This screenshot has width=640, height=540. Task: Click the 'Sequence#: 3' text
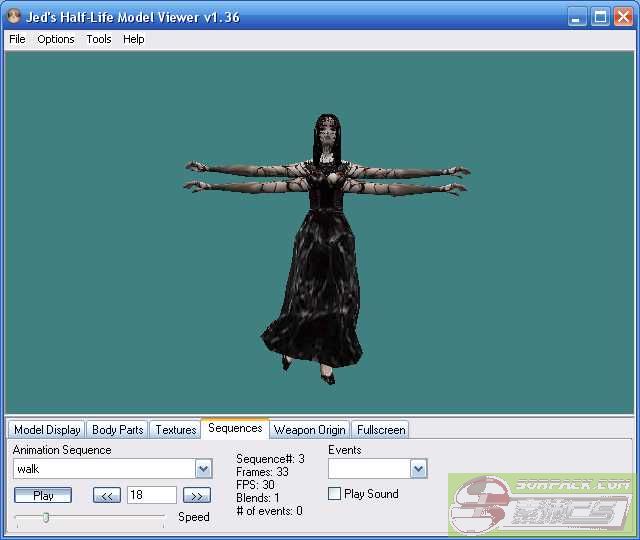click(270, 459)
